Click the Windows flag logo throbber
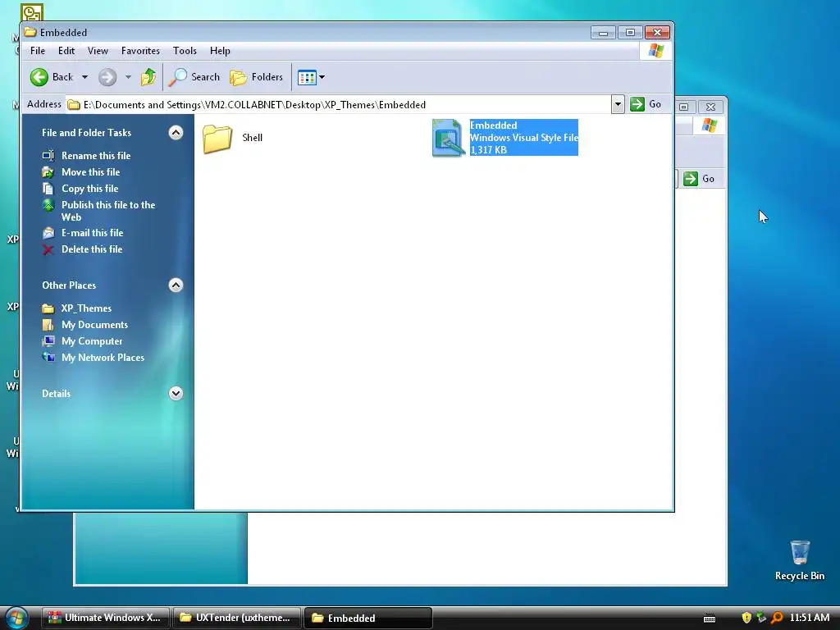 click(x=655, y=51)
